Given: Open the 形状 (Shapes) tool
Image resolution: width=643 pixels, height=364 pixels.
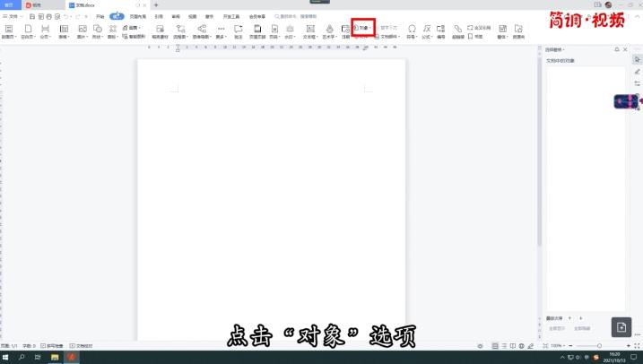Looking at the screenshot, I should [x=96, y=31].
